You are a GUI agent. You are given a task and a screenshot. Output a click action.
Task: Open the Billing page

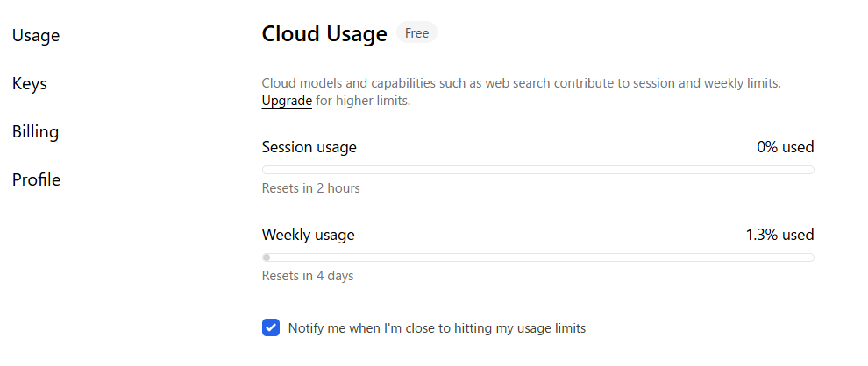tap(36, 132)
